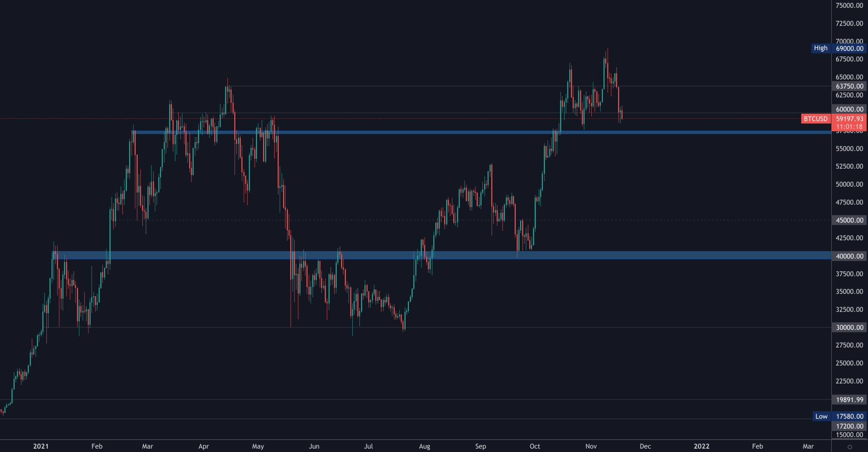
Task: Select the 60000.00 horizontal line price tag
Action: (850, 109)
